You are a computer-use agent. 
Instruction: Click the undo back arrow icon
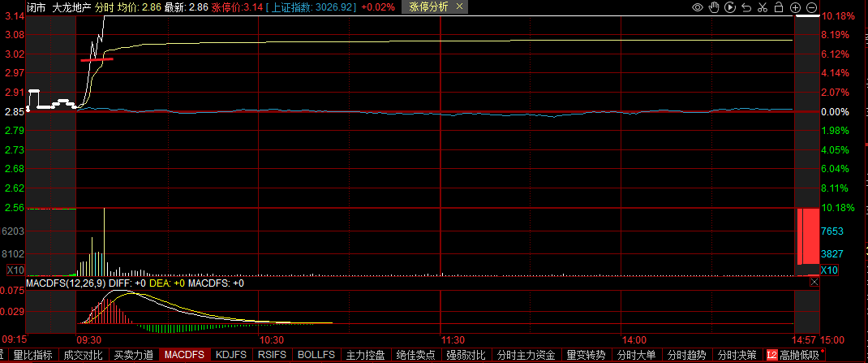[x=746, y=7]
